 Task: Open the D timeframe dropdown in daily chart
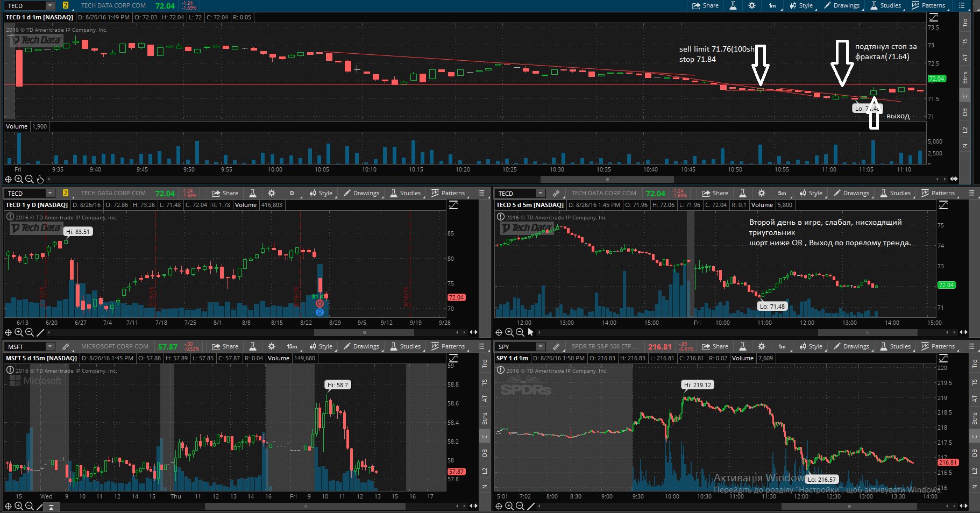point(292,193)
